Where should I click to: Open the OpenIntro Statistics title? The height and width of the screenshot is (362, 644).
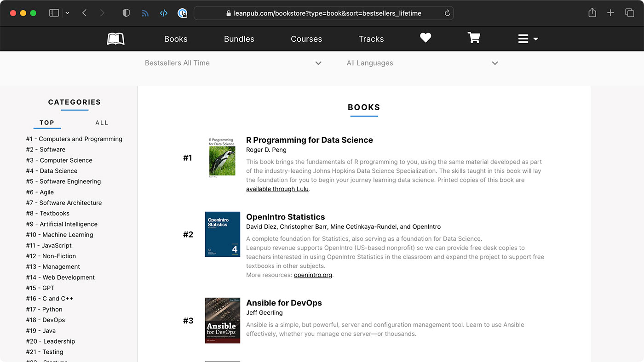pyautogui.click(x=286, y=217)
